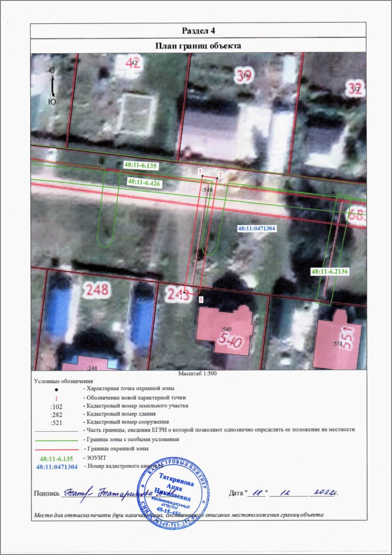This screenshot has width=392, height=555.
Task: Select "Граница зоны с особыми условиями" text
Action: click(x=132, y=439)
